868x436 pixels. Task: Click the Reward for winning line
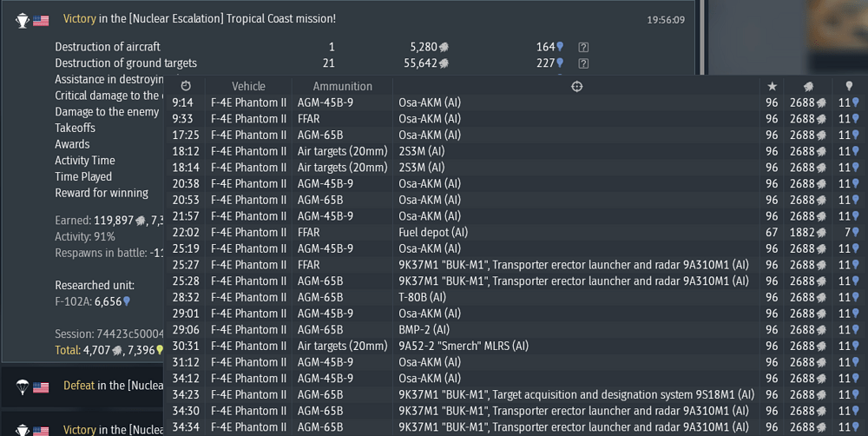pyautogui.click(x=102, y=193)
